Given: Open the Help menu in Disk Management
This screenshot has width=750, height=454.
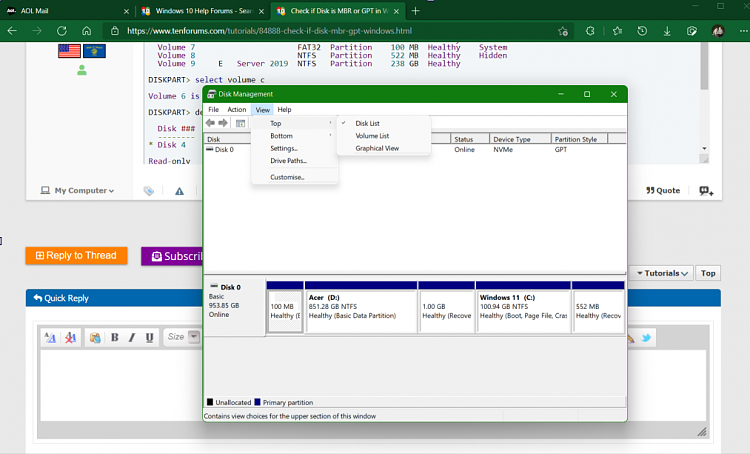Looking at the screenshot, I should point(284,110).
